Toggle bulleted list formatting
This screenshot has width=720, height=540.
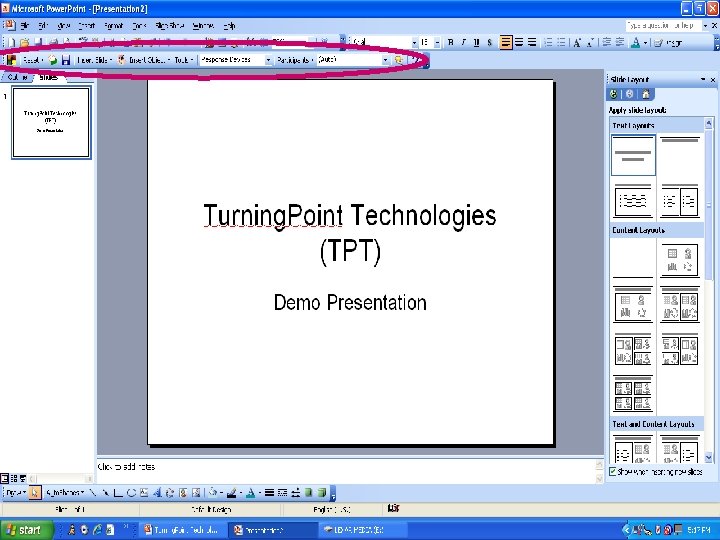coord(561,43)
